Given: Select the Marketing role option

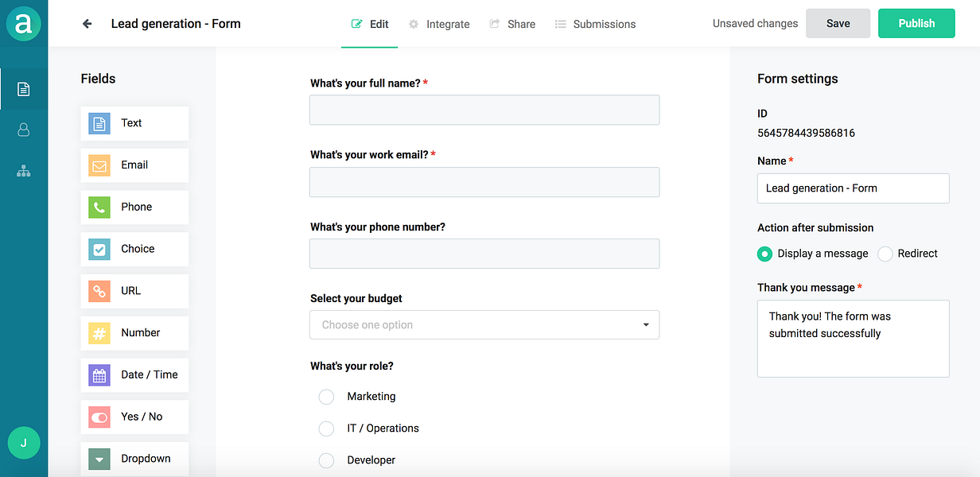Looking at the screenshot, I should (x=326, y=397).
